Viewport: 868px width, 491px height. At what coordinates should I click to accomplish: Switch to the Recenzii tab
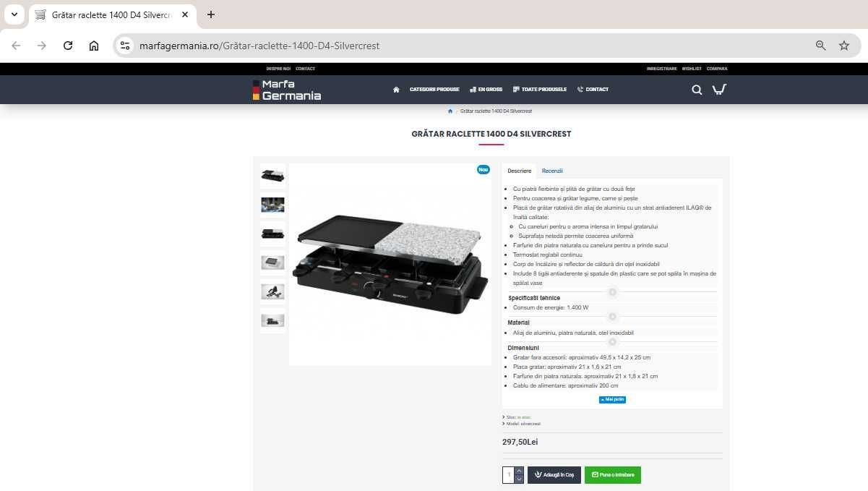[x=552, y=171]
